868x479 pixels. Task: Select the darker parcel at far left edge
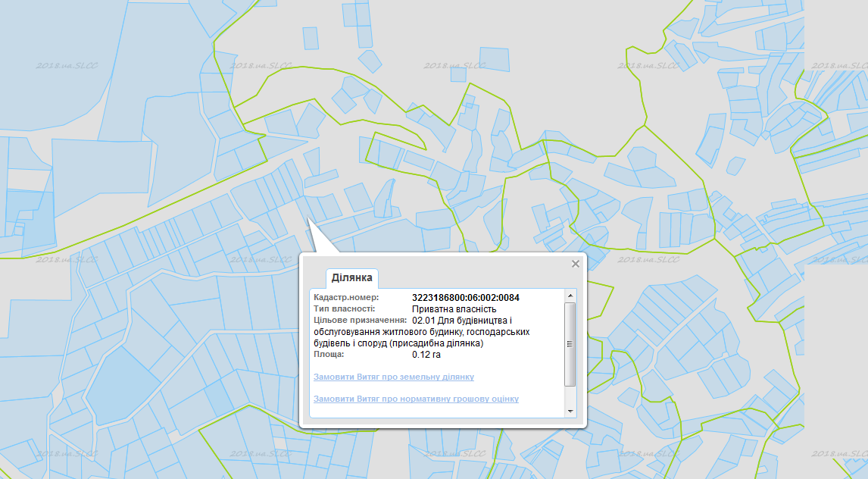click(x=30, y=220)
